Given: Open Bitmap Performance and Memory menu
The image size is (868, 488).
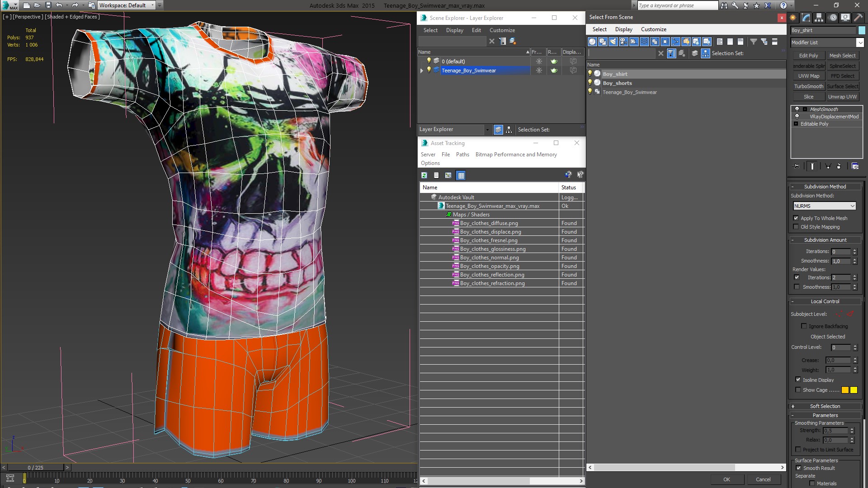Looking at the screenshot, I should (516, 155).
